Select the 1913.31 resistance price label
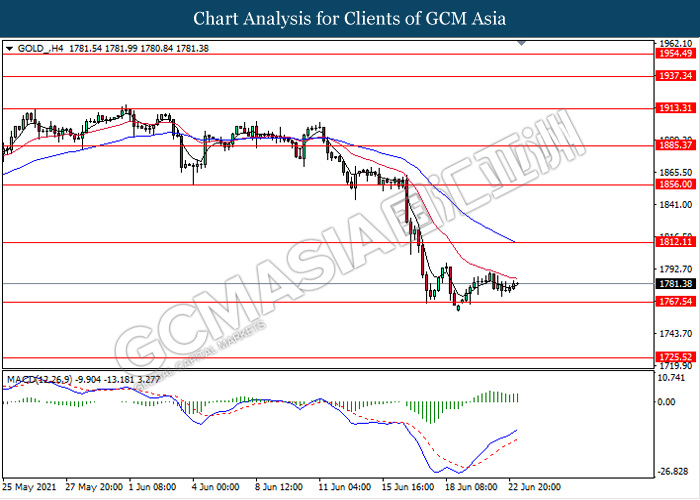Image resolution: width=700 pixels, height=500 pixels. coord(675,108)
